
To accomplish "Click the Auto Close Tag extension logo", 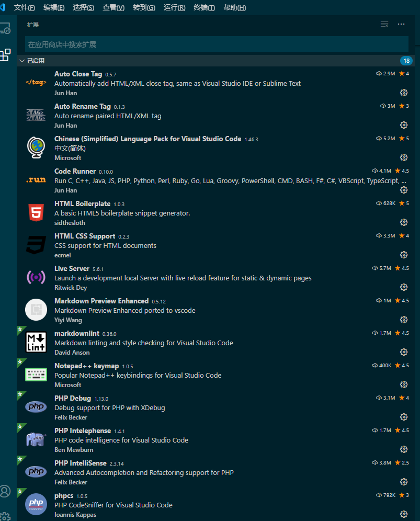I will (x=36, y=83).
